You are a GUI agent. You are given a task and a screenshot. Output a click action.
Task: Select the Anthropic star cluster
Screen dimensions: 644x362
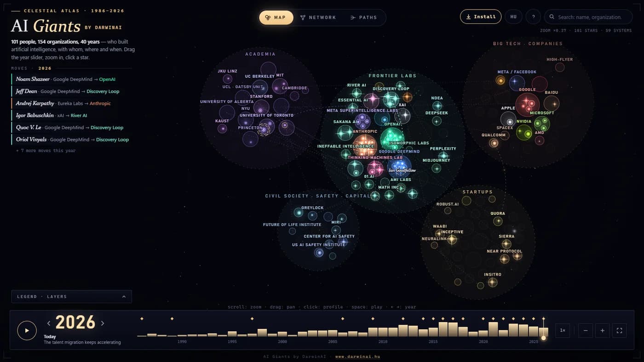pos(365,146)
